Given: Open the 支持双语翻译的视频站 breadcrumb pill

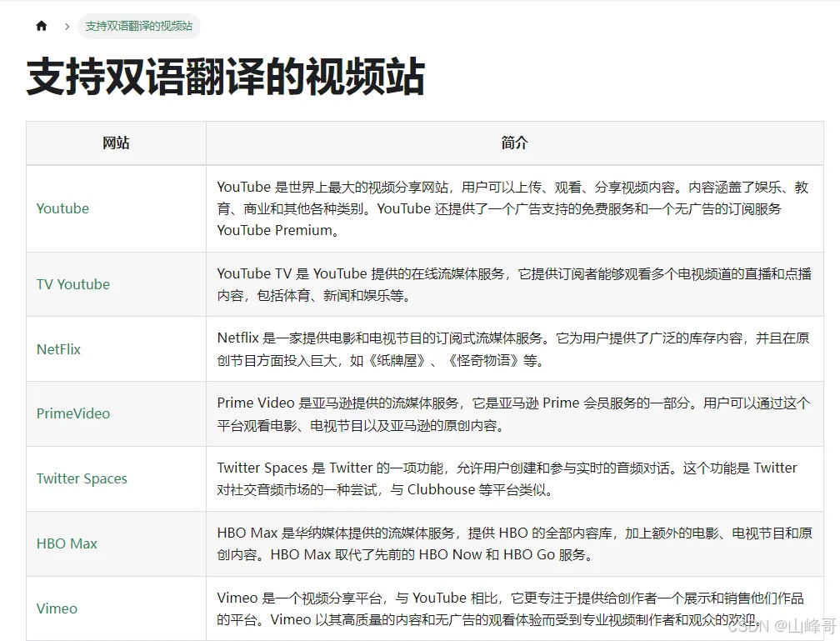Looking at the screenshot, I should coord(138,27).
